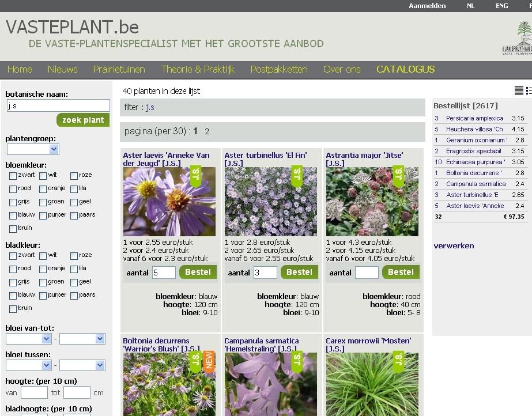532x416 pixels.
Task: Tick bloemkleur roze checkbox
Action: [74, 176]
